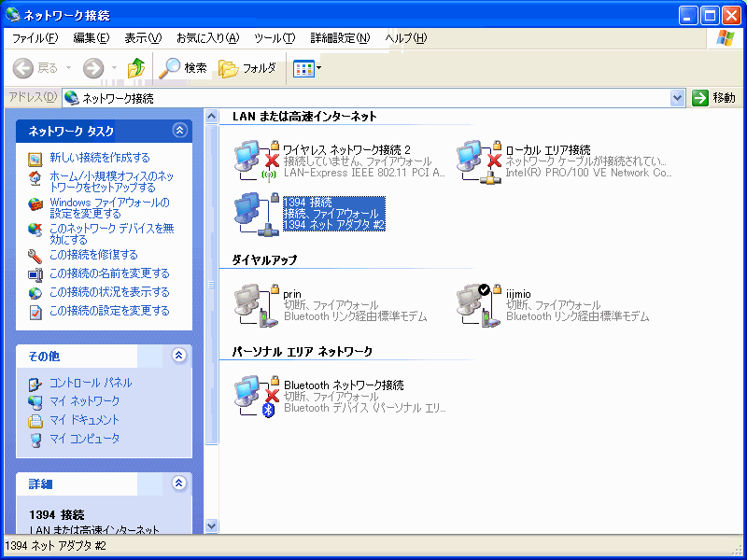Select the ローカル エリア接続 network icon
Viewport: 747px width, 560px height.
click(479, 161)
